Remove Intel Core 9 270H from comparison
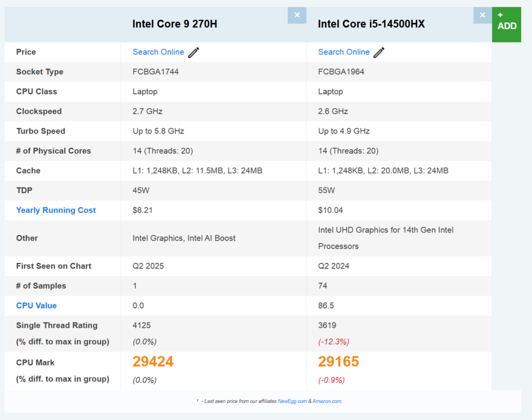The height and width of the screenshot is (420, 532). (297, 15)
